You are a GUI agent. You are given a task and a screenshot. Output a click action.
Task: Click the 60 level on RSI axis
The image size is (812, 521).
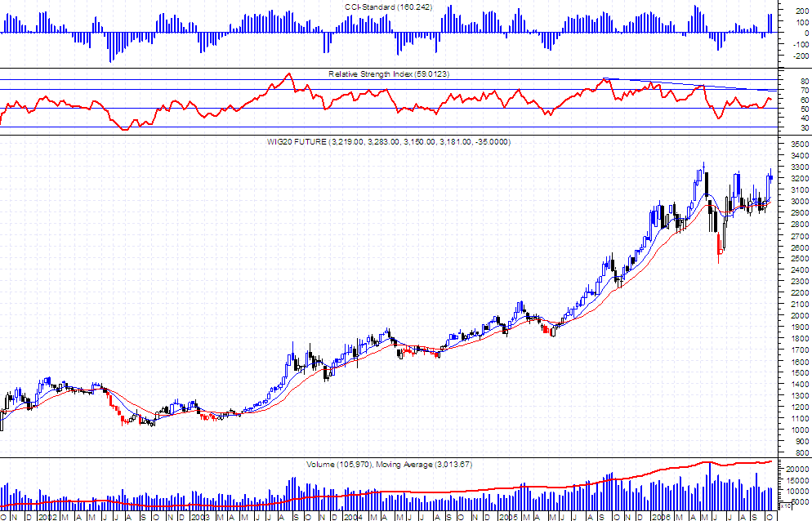[x=805, y=100]
